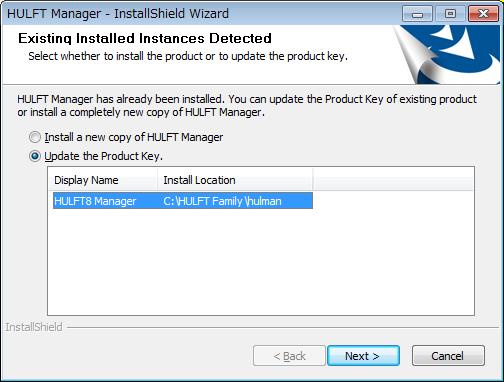504x382 pixels.
Task: Click the 'Update the Product Key.' label text
Action: [104, 156]
